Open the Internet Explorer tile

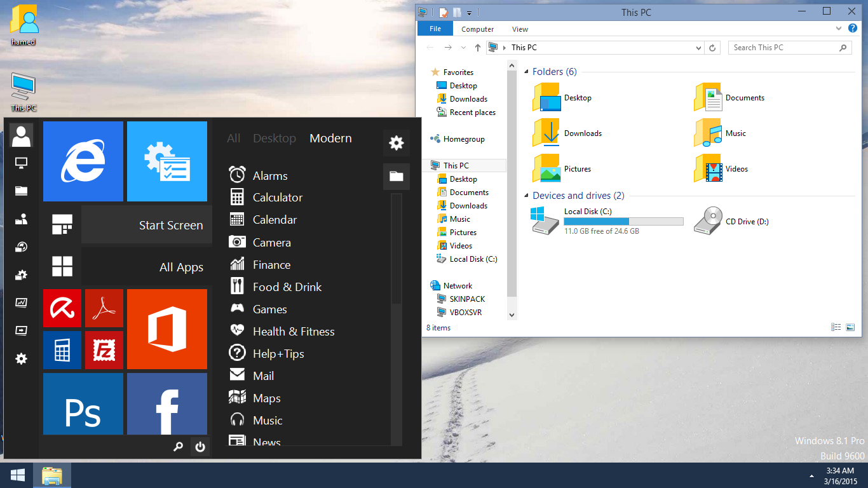83,161
